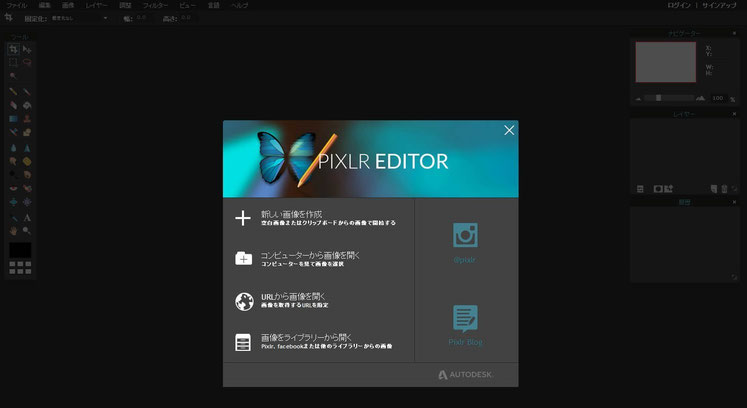Toggle layer settings in Layers panel
747x408 pixels.
[640, 189]
